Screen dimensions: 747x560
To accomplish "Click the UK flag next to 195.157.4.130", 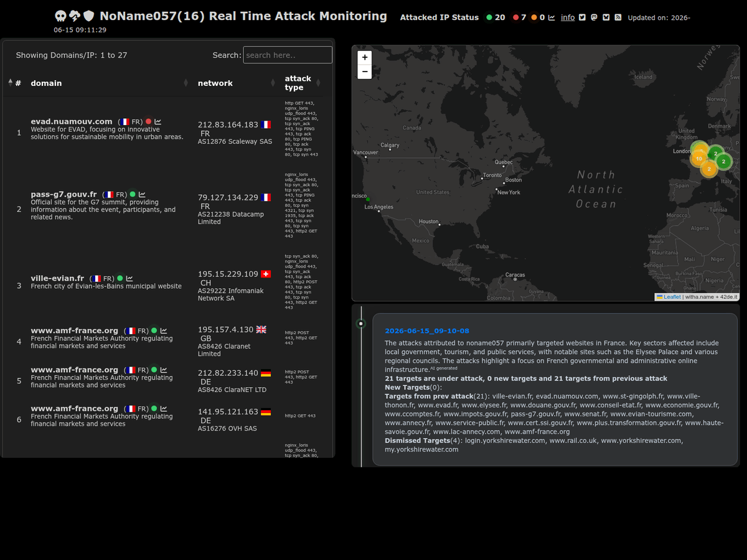I will (x=261, y=329).
